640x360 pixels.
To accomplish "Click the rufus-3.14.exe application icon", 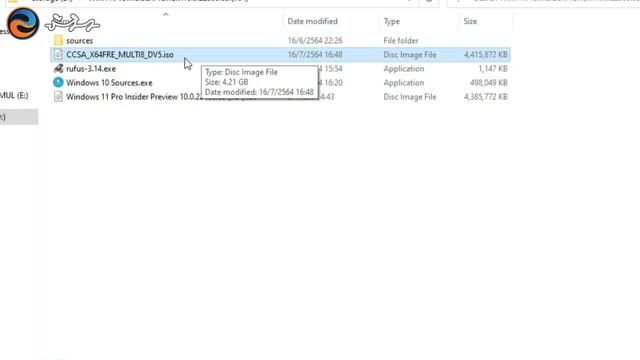I will pyautogui.click(x=58, y=69).
